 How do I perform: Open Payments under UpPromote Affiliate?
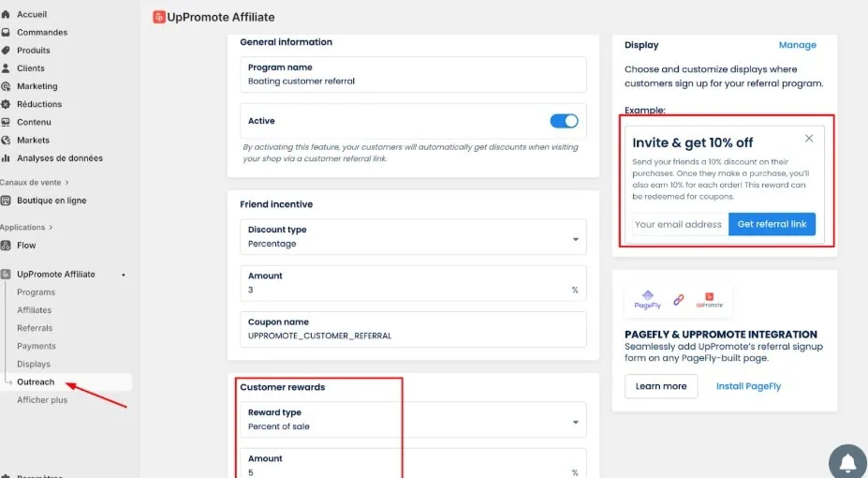37,346
